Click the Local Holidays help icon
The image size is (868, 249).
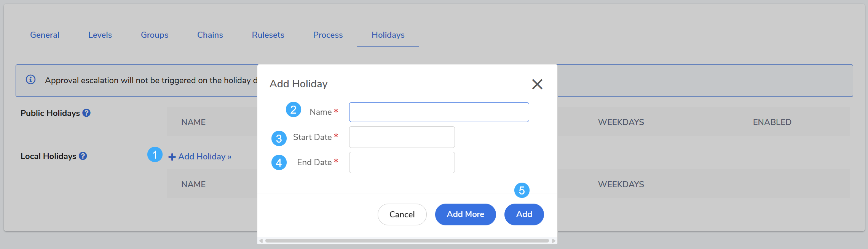click(x=83, y=156)
